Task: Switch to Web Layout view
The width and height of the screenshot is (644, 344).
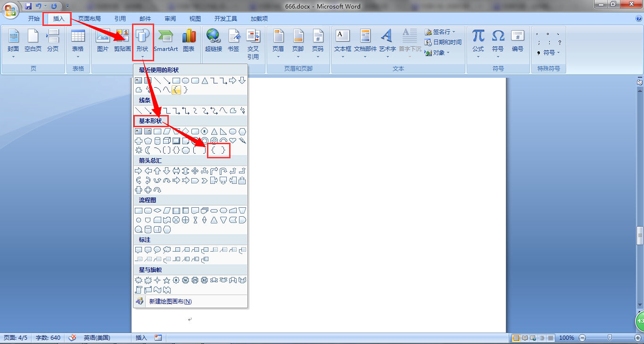Action: 532,338
